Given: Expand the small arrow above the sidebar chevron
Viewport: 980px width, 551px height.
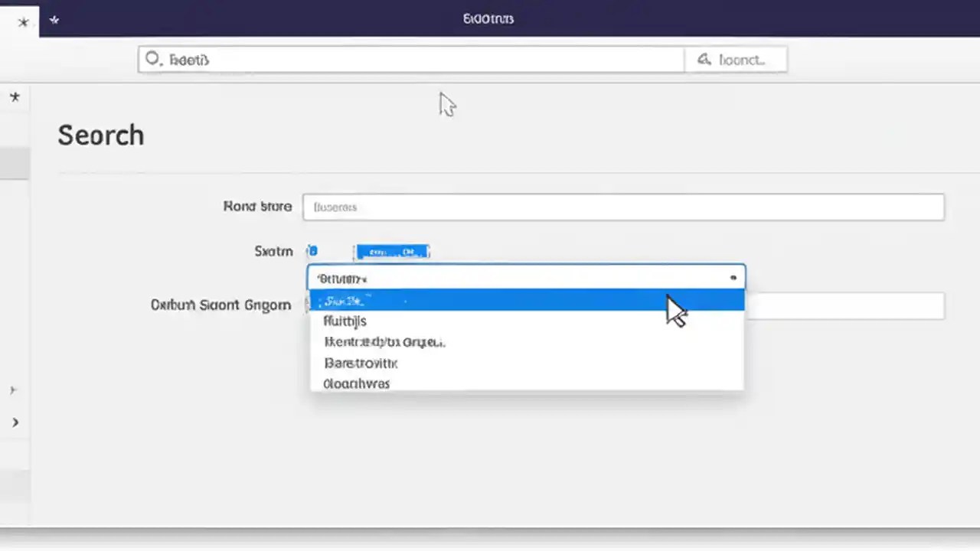Looking at the screenshot, I should coord(12,390).
